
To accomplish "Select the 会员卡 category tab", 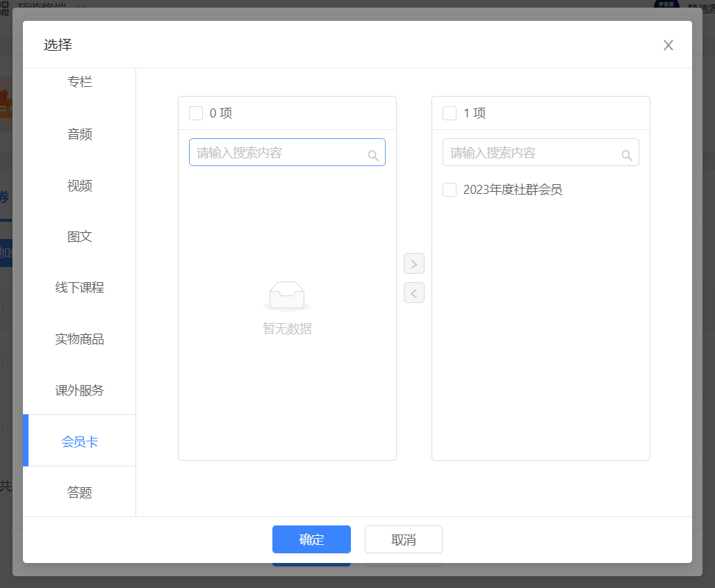I will click(80, 441).
